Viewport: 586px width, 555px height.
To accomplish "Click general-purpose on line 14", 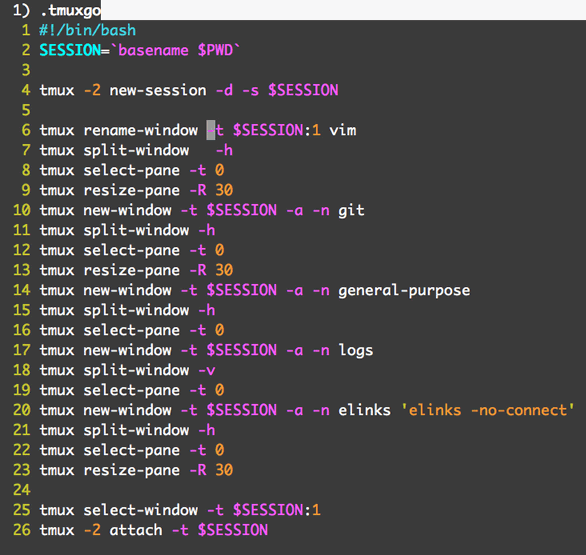I will tap(404, 291).
